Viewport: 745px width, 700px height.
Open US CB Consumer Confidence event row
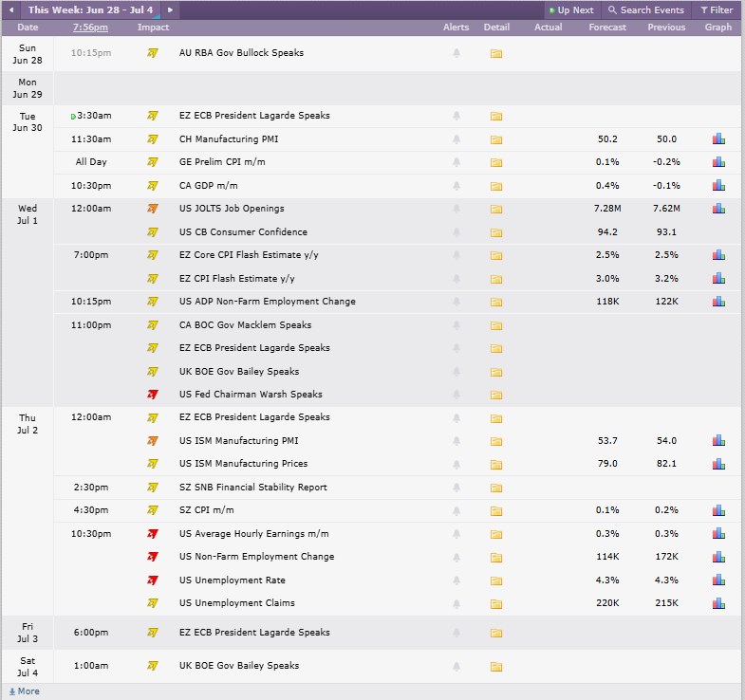click(x=243, y=232)
